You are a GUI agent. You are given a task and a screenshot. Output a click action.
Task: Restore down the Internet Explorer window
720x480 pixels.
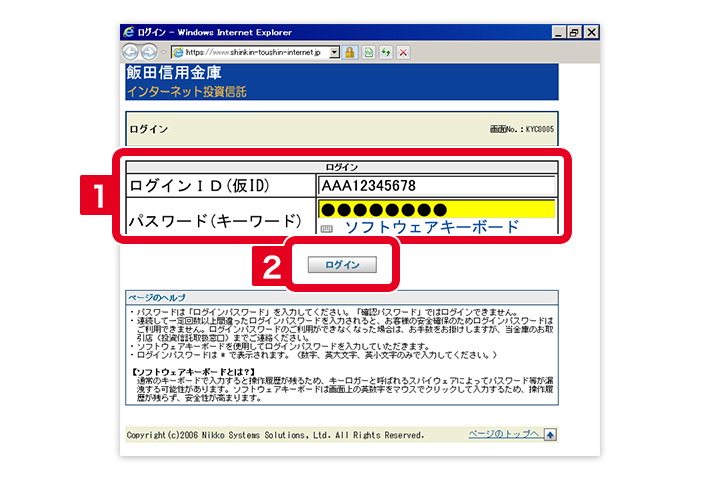574,32
